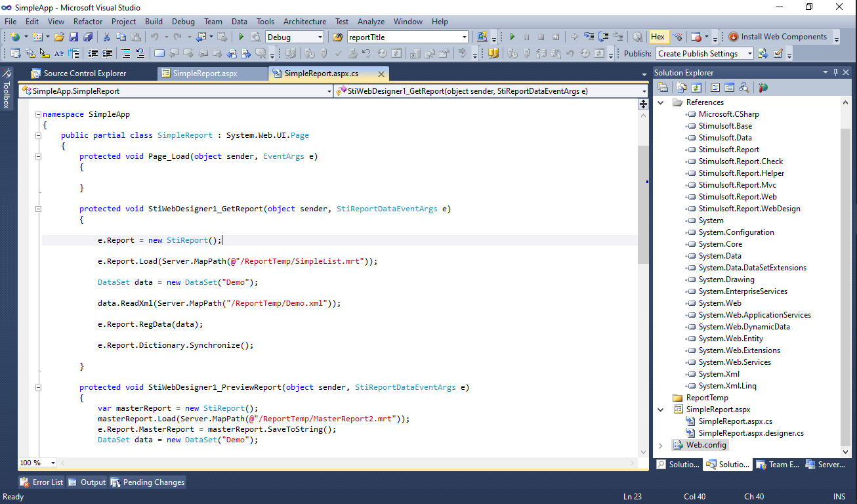Collapse the Page_Load method outline

(39, 156)
